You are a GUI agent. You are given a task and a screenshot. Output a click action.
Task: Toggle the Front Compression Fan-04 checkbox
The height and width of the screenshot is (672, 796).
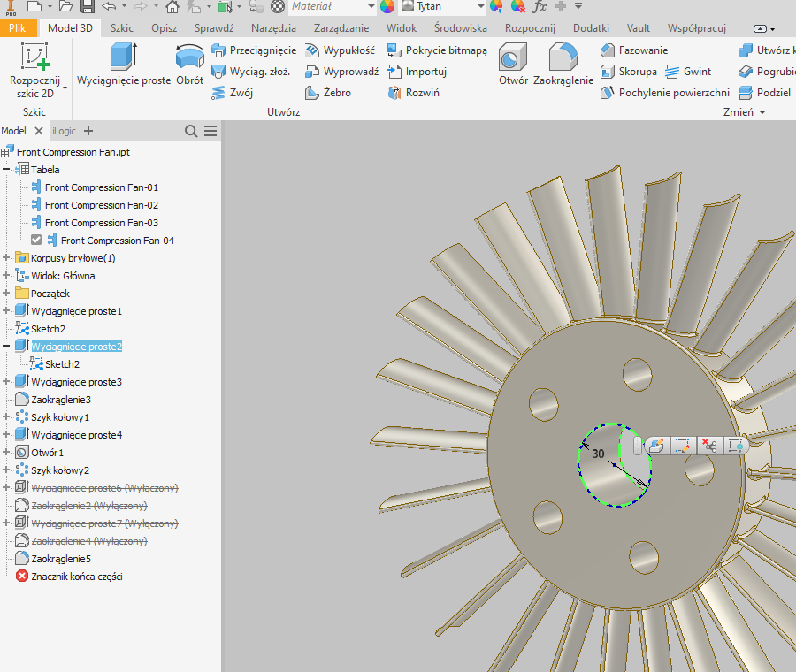(36, 241)
